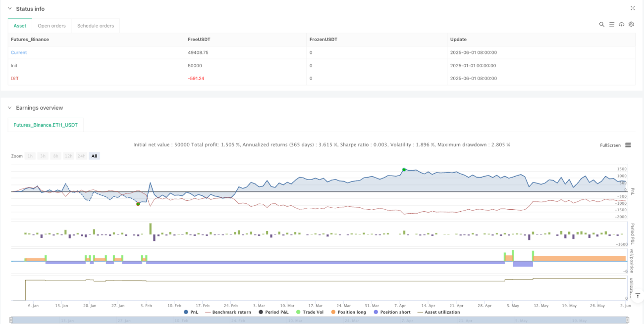Open the table settings gear icon
The height and width of the screenshot is (324, 644).
[631, 24]
